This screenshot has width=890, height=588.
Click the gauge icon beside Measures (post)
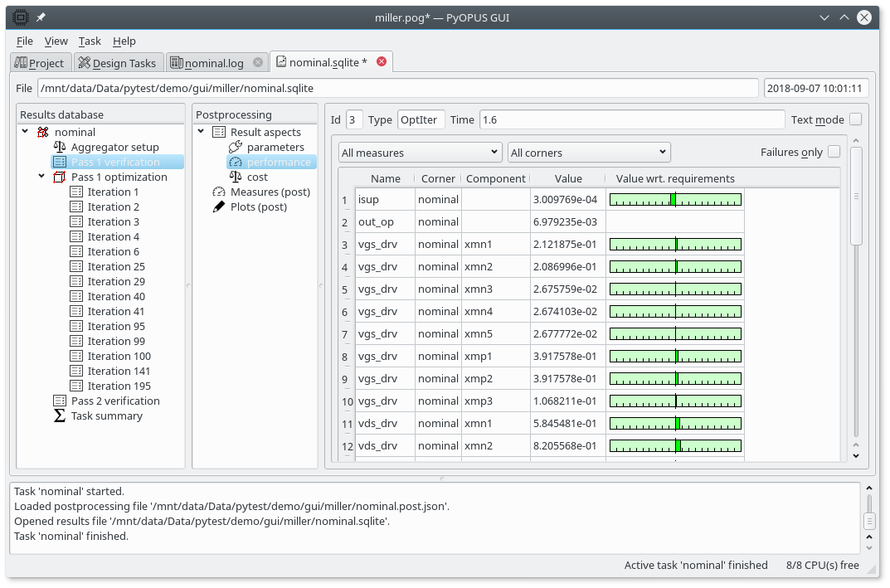pos(219,192)
